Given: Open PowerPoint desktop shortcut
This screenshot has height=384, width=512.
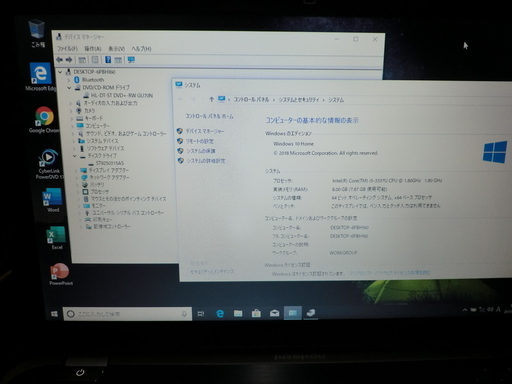Looking at the screenshot, I should [x=60, y=274].
